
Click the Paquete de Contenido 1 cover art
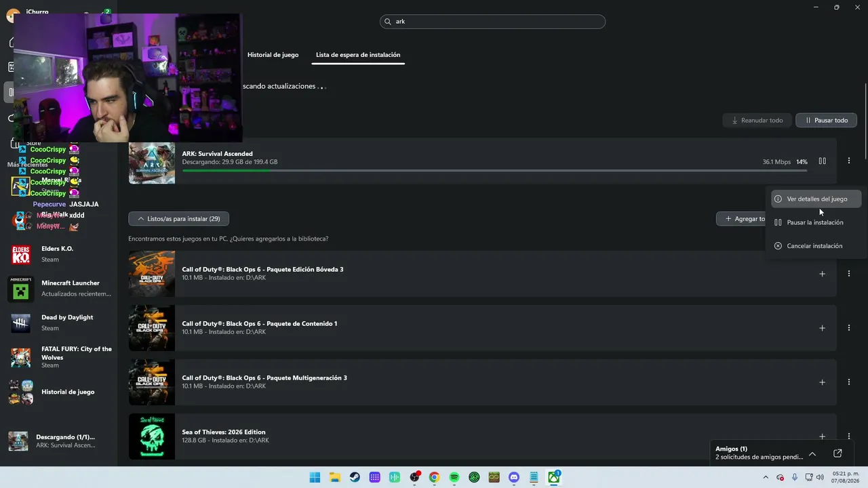point(152,328)
